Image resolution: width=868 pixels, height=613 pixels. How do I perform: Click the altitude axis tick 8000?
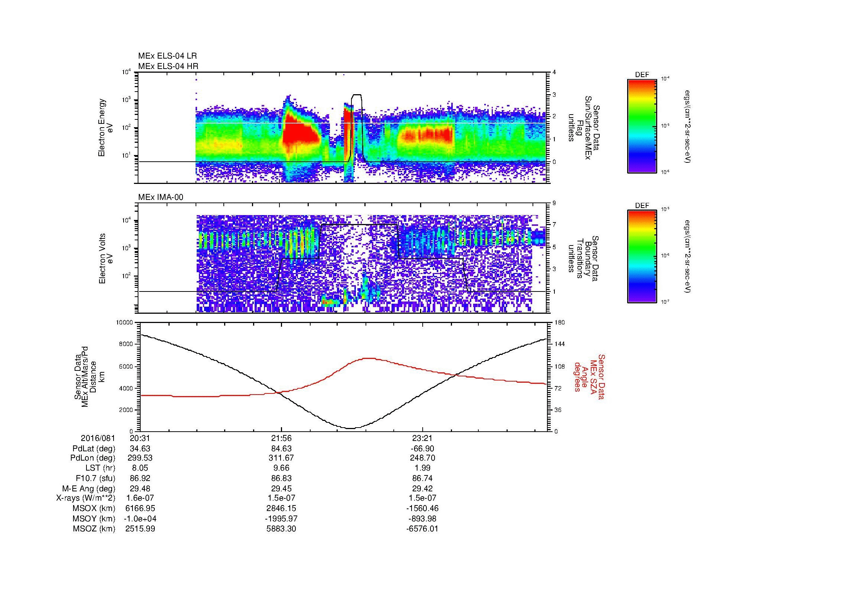[126, 344]
